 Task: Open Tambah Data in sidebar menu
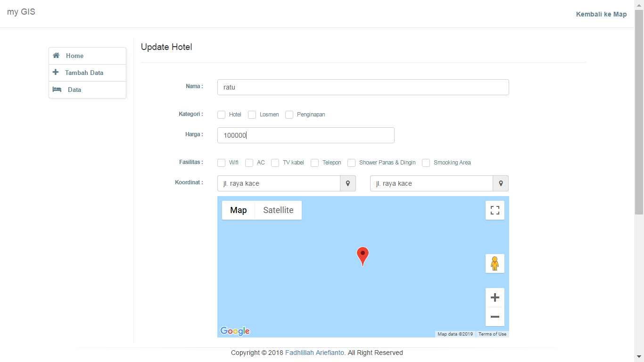pos(84,73)
